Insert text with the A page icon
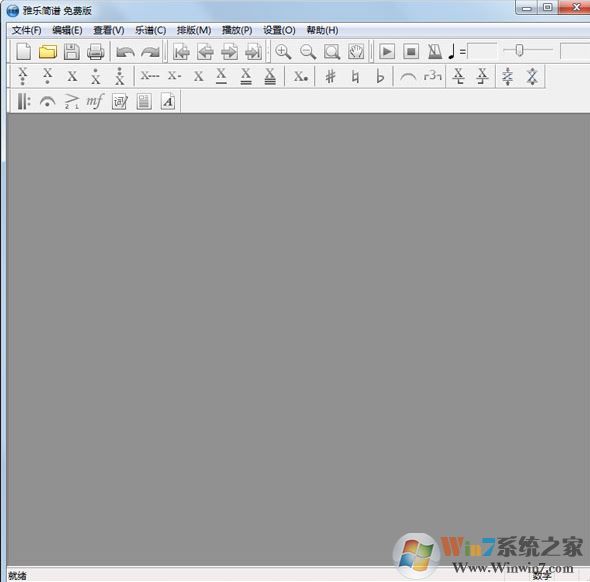590x582 pixels. pyautogui.click(x=168, y=102)
